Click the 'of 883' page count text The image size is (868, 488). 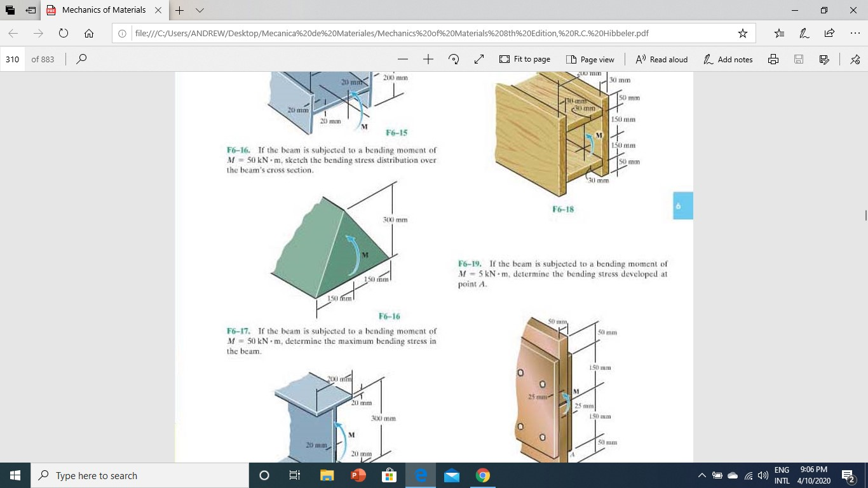click(x=43, y=59)
